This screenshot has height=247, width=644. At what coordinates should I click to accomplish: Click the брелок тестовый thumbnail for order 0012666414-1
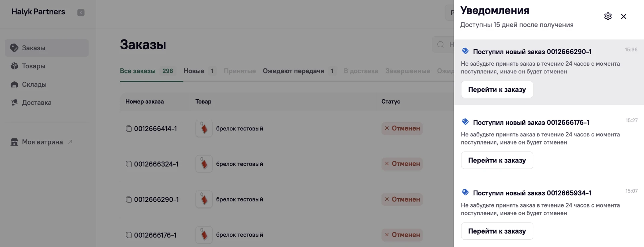point(204,129)
